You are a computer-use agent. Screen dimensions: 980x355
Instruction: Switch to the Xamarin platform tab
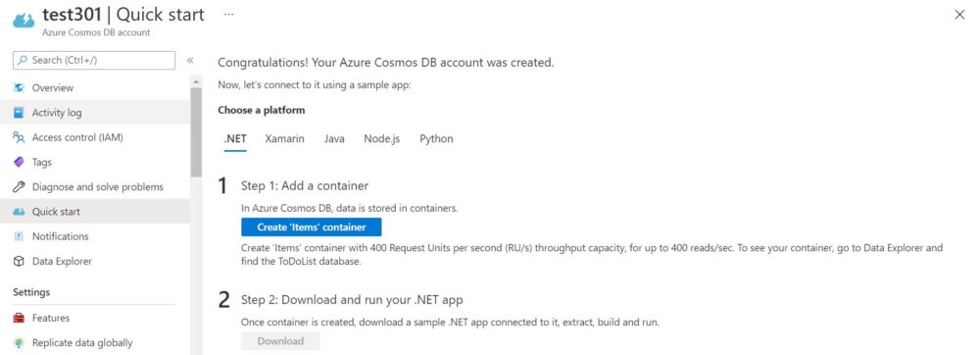(x=284, y=138)
